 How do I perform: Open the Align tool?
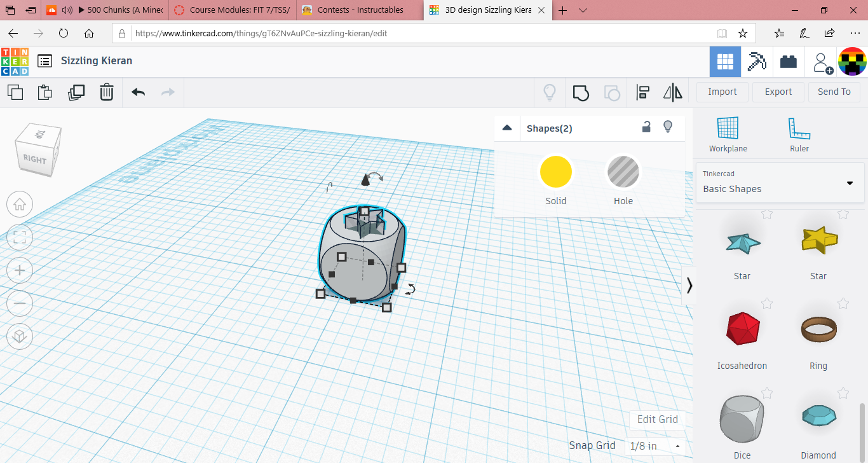pyautogui.click(x=643, y=93)
